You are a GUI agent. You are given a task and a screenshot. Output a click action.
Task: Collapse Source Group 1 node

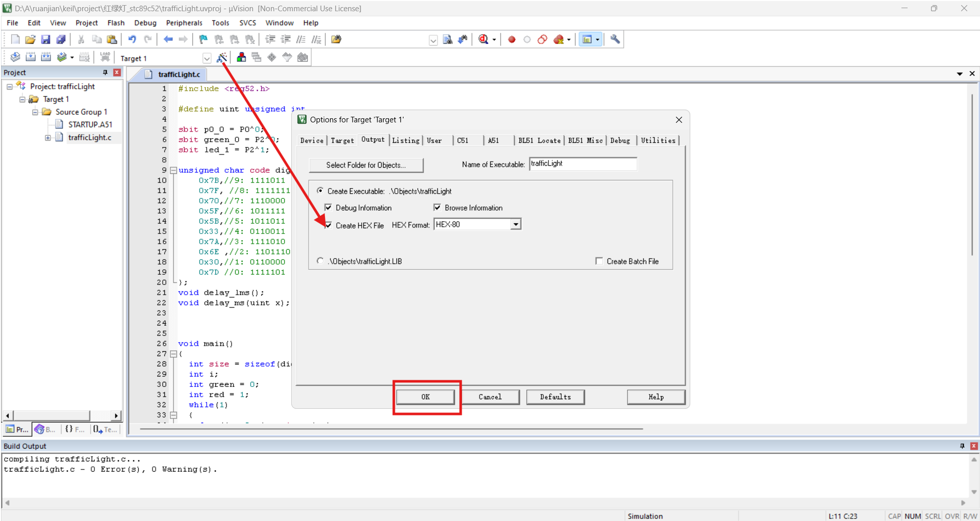coord(35,112)
